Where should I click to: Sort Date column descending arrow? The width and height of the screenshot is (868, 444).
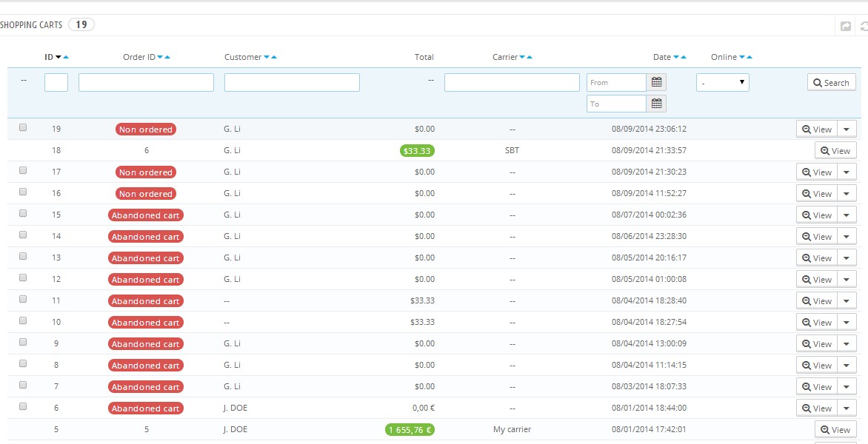click(676, 57)
